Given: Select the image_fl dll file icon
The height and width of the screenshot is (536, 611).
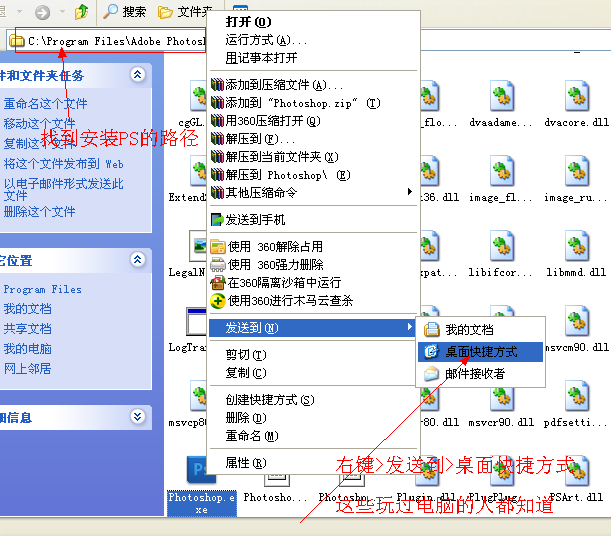Looking at the screenshot, I should click(501, 171).
